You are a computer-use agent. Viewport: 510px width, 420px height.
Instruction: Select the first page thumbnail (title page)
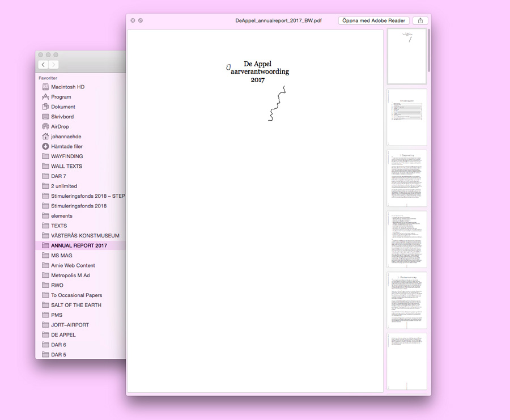pyautogui.click(x=406, y=56)
